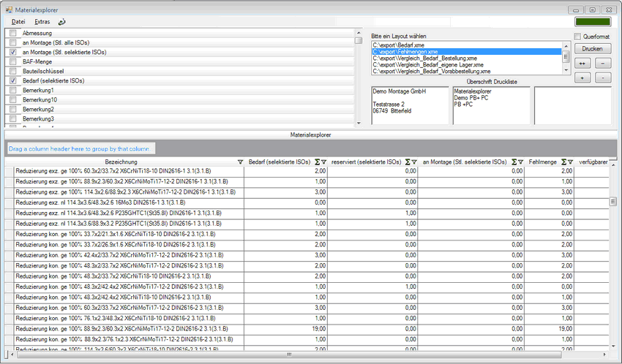Open the Extras menu
Screen dimensions: 622x364
42,22
